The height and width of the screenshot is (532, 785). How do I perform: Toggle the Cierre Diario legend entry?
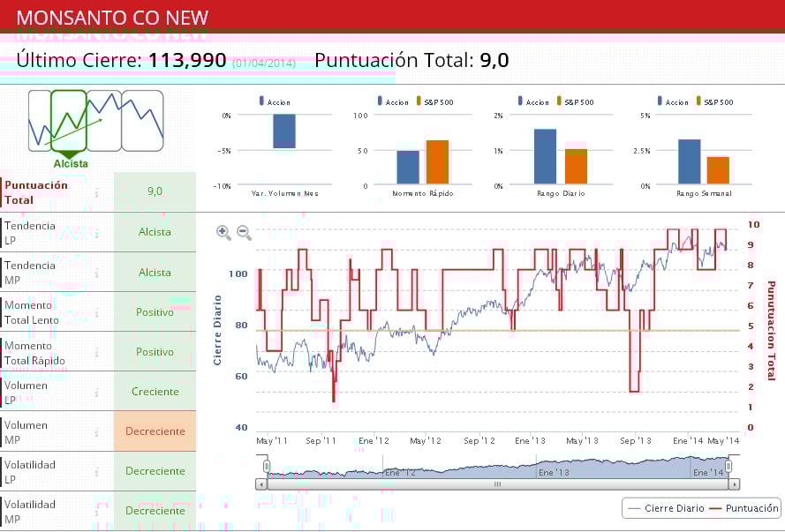(665, 508)
